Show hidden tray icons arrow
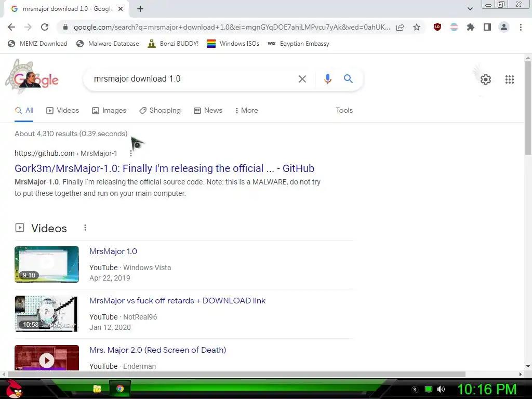This screenshot has height=399, width=532. [415, 390]
